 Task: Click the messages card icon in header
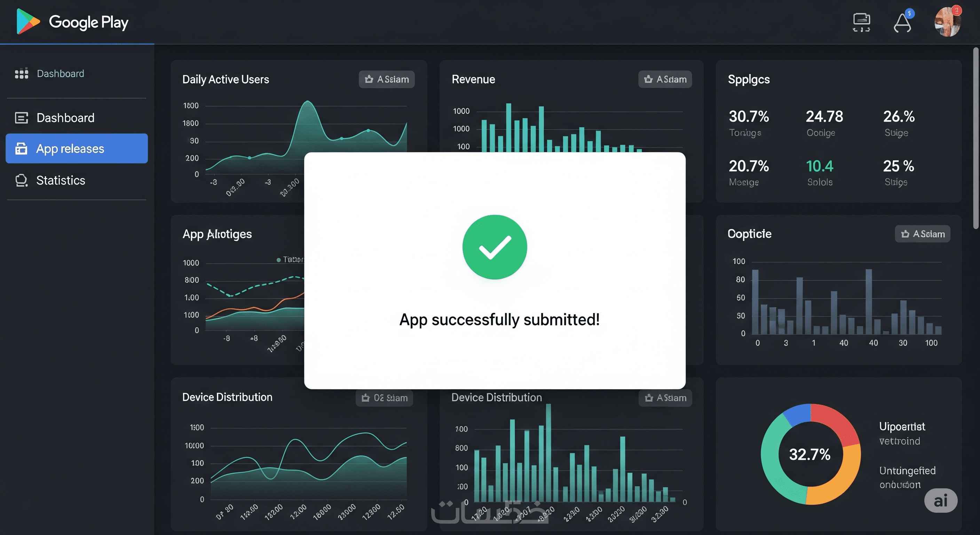(x=861, y=22)
